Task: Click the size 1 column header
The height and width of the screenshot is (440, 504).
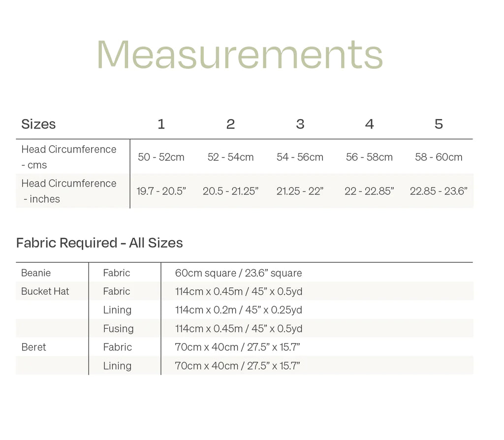Action: pos(161,124)
